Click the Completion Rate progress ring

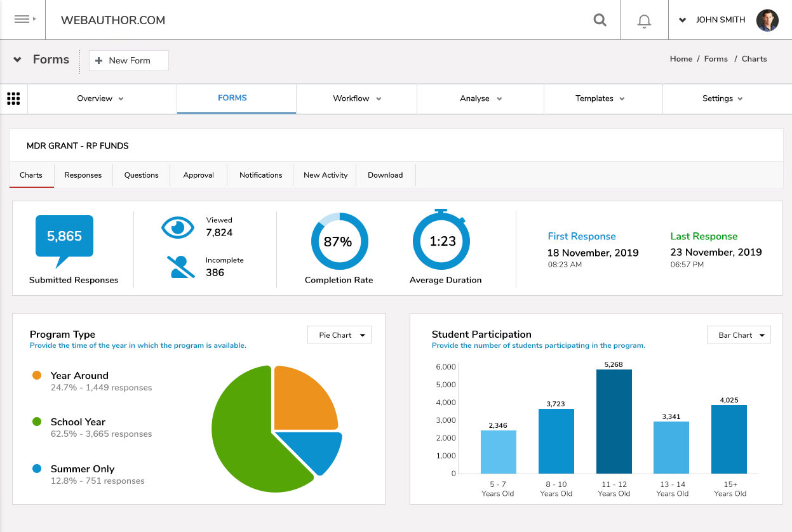339,241
